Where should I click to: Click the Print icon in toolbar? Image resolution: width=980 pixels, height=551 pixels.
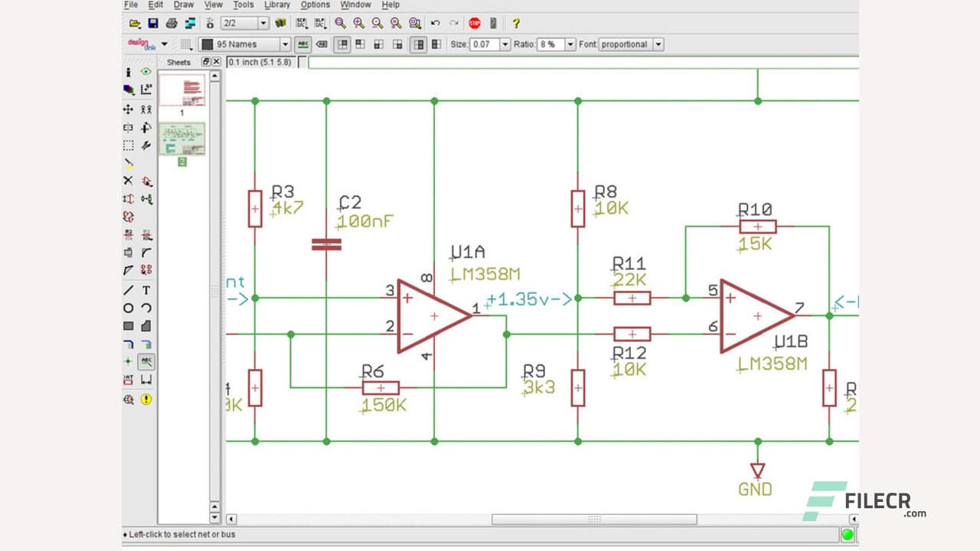pos(172,24)
